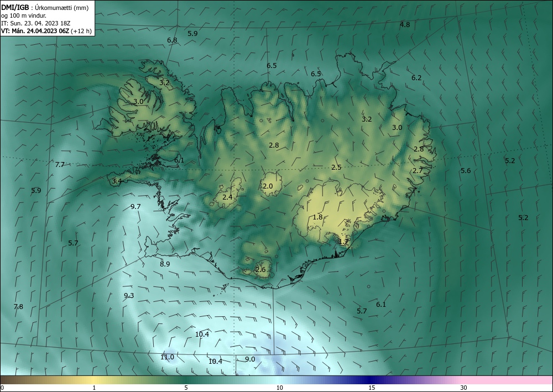Select the color scale label 5

click(x=186, y=388)
